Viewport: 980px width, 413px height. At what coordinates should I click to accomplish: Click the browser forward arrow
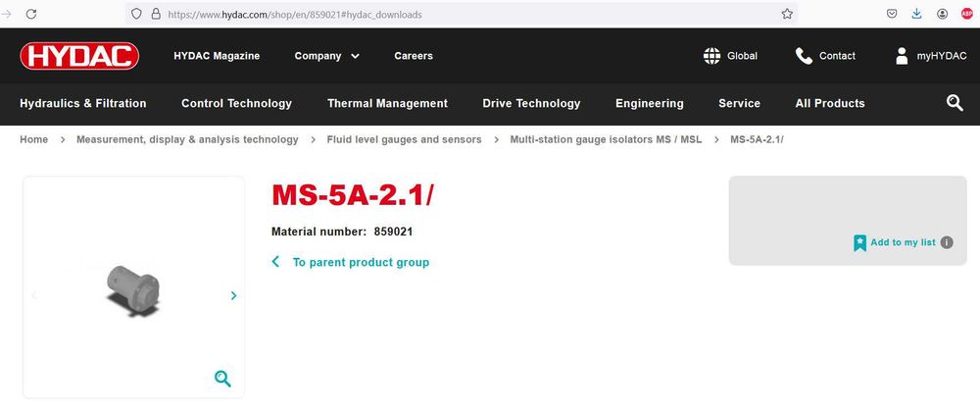coord(7,14)
